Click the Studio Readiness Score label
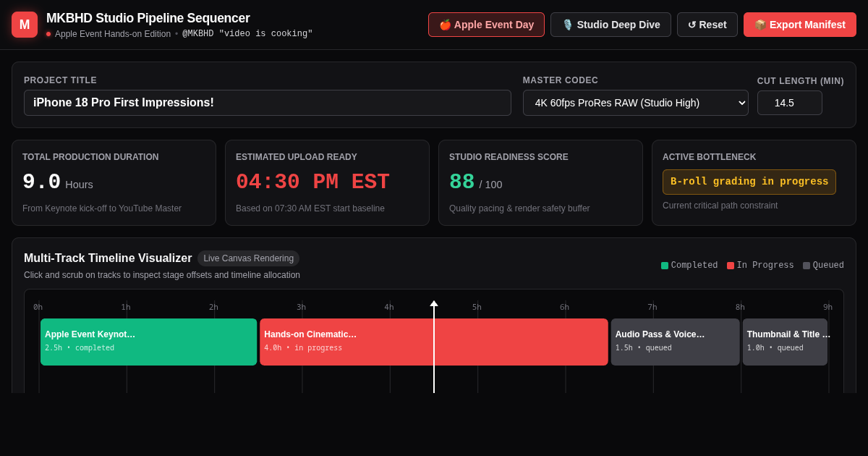868x456 pixels. (x=509, y=157)
